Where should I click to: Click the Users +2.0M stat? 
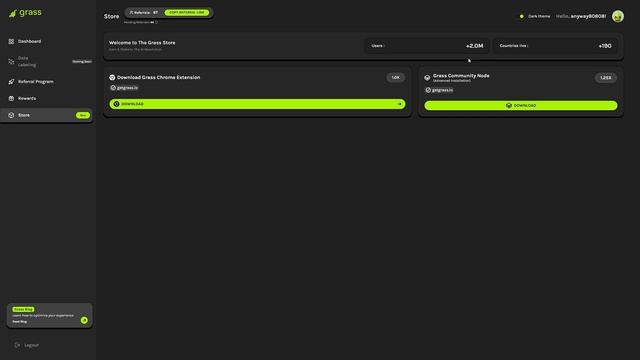click(x=427, y=46)
